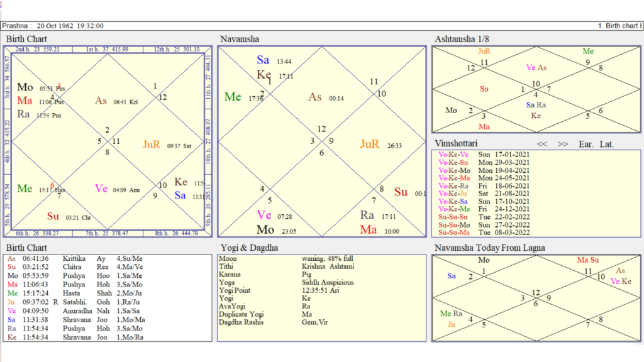Click 'As 06:41 Kri' in the Birth Chart diagram
644x362 pixels.
pyautogui.click(x=116, y=101)
